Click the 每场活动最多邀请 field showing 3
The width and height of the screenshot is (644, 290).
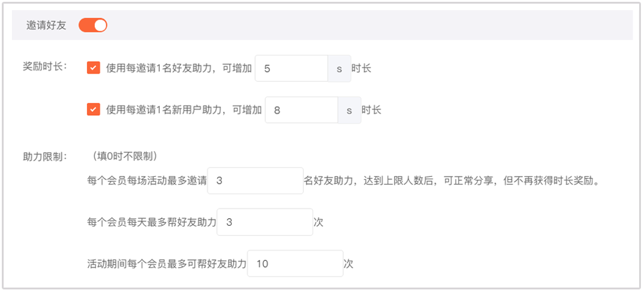click(x=255, y=181)
